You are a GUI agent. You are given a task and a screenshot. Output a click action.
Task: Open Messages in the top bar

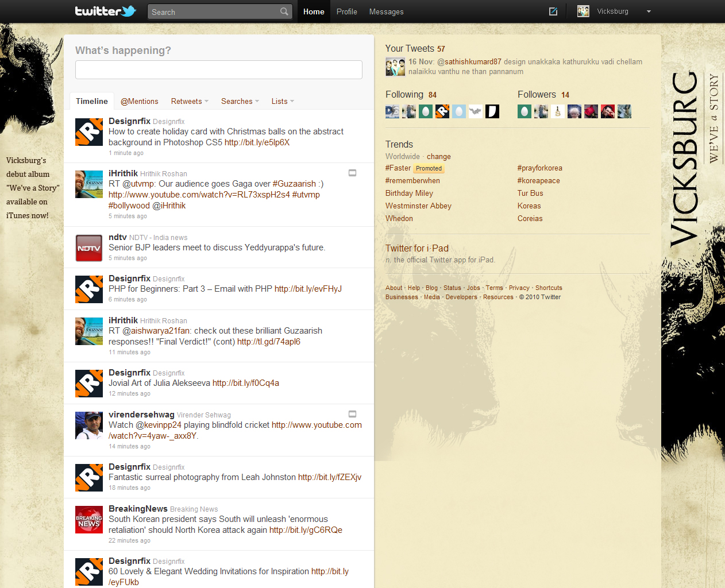[x=386, y=11]
